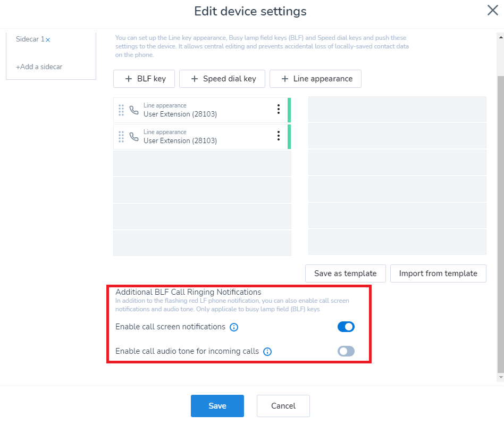Click Save as template
Viewport: 504px width, 423px height.
345,273
